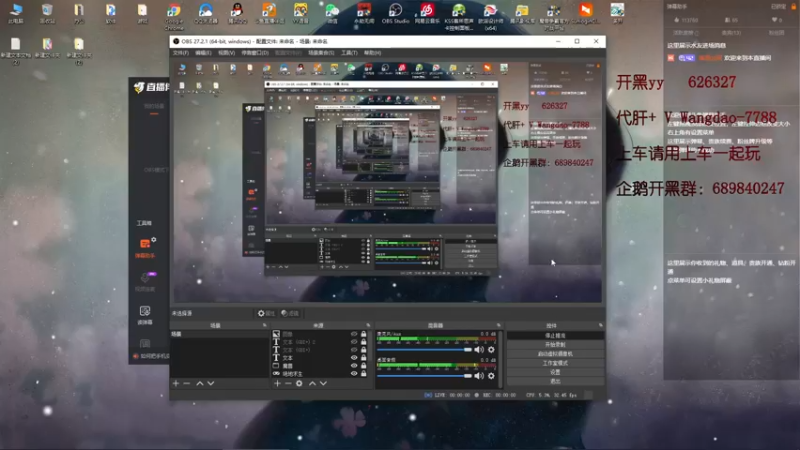Image resolution: width=800 pixels, height=450 pixels.
Task: Click danmaku assistant icon in left sidebar
Action: click(x=145, y=246)
